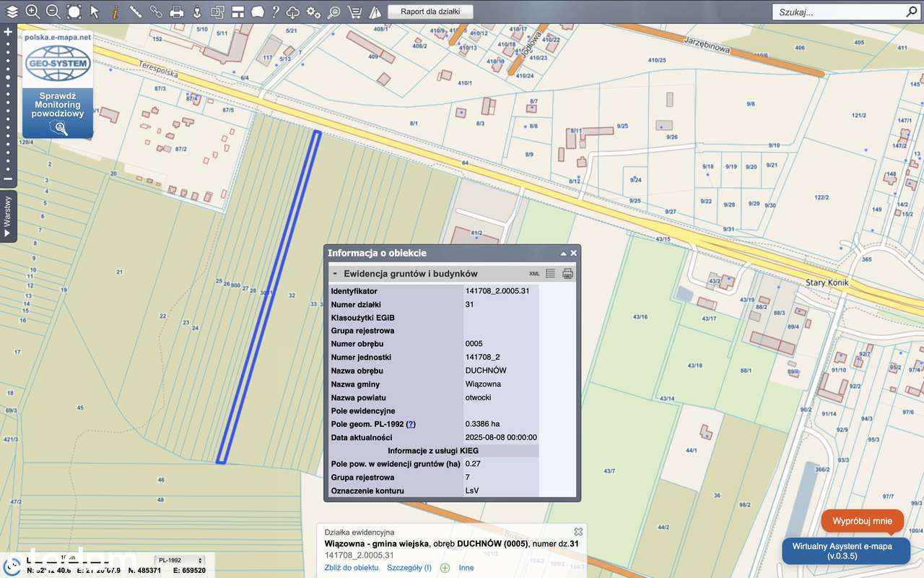Click the layers stack icon at toolbar start
Viewport: 924px width, 578px height.
click(x=12, y=11)
